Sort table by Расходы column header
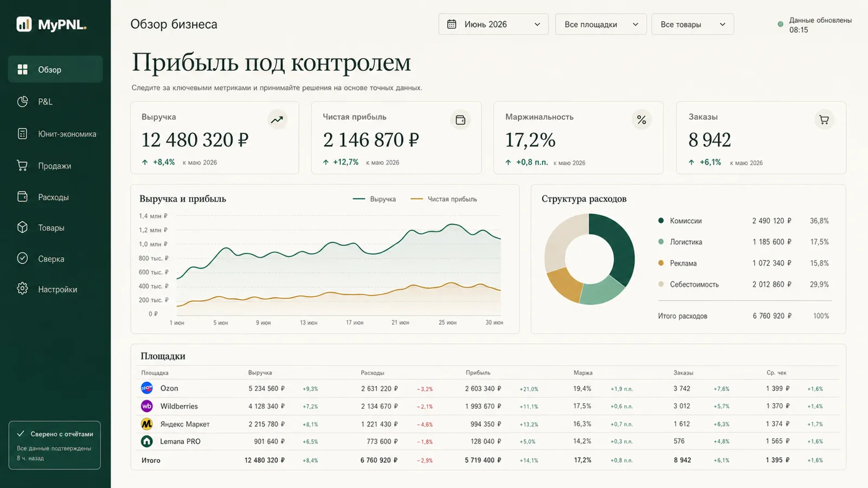Image resolution: width=868 pixels, height=488 pixels. click(x=372, y=373)
